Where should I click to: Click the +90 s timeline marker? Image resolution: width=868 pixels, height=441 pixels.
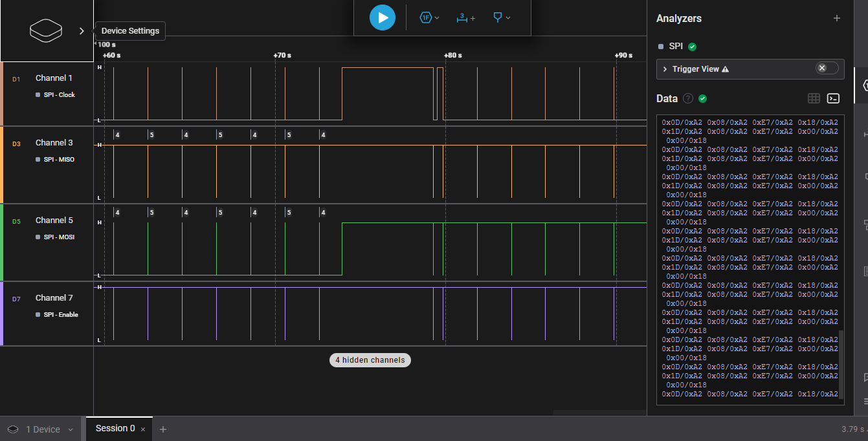(624, 56)
